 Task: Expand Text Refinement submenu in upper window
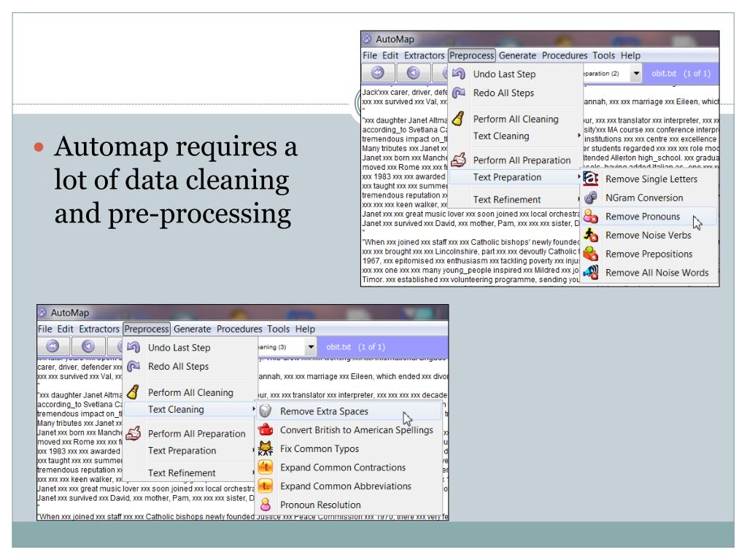coord(578,200)
